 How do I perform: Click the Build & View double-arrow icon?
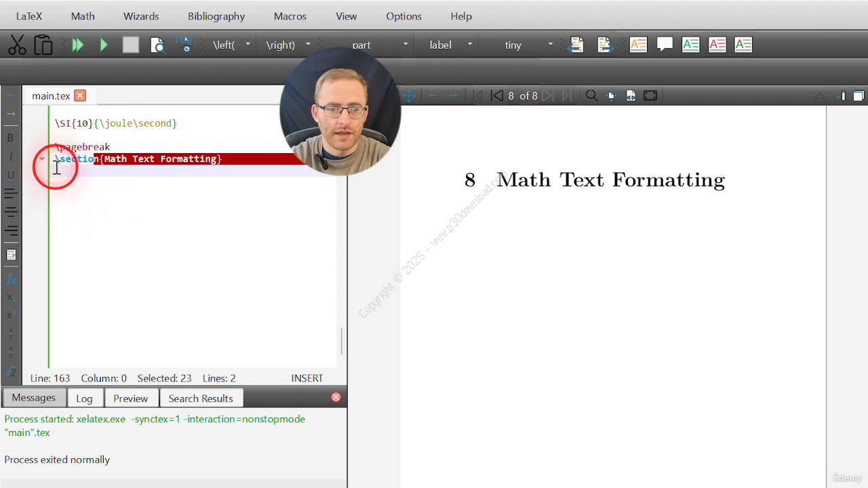(x=77, y=45)
